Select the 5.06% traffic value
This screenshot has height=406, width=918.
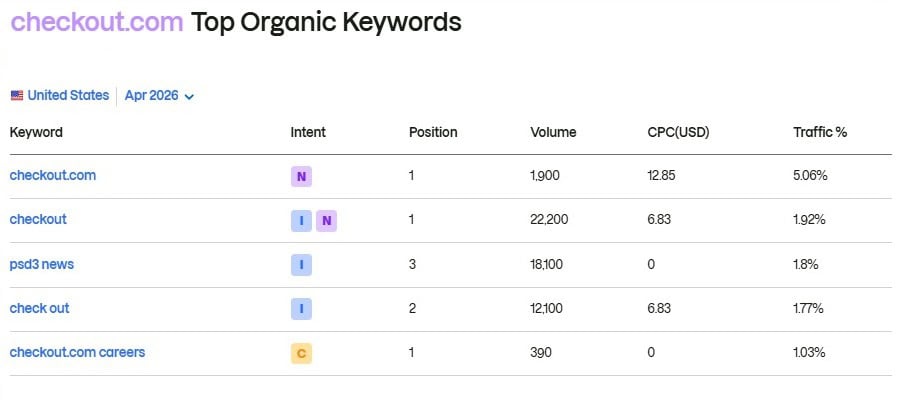pos(810,175)
